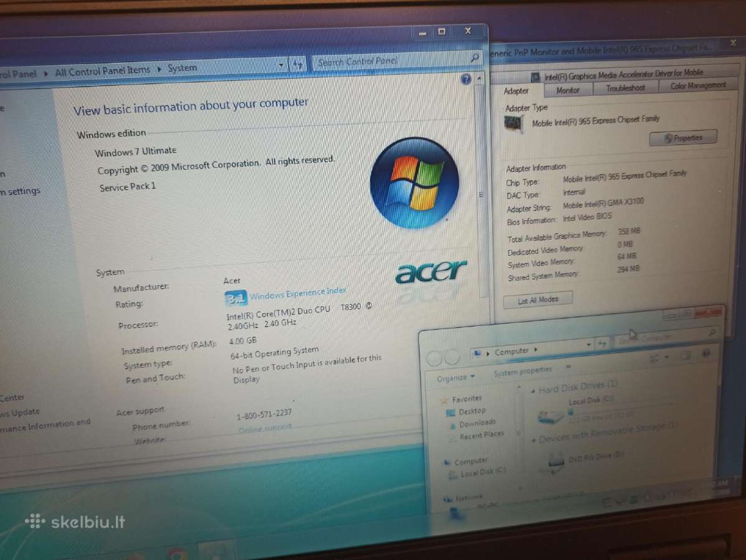Screen dimensions: 746x560
Task: Select Downloads in Computer window sidebar
Action: [x=477, y=422]
